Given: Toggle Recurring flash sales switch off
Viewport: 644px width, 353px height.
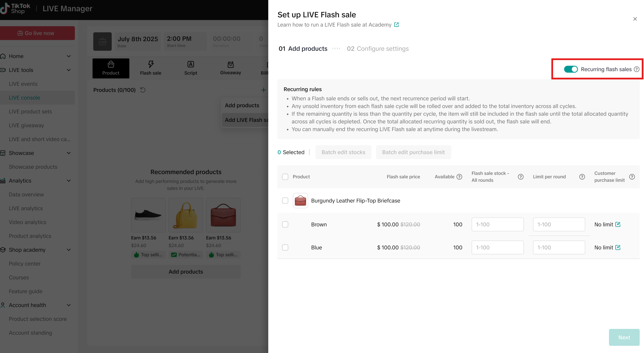Looking at the screenshot, I should click(x=571, y=69).
